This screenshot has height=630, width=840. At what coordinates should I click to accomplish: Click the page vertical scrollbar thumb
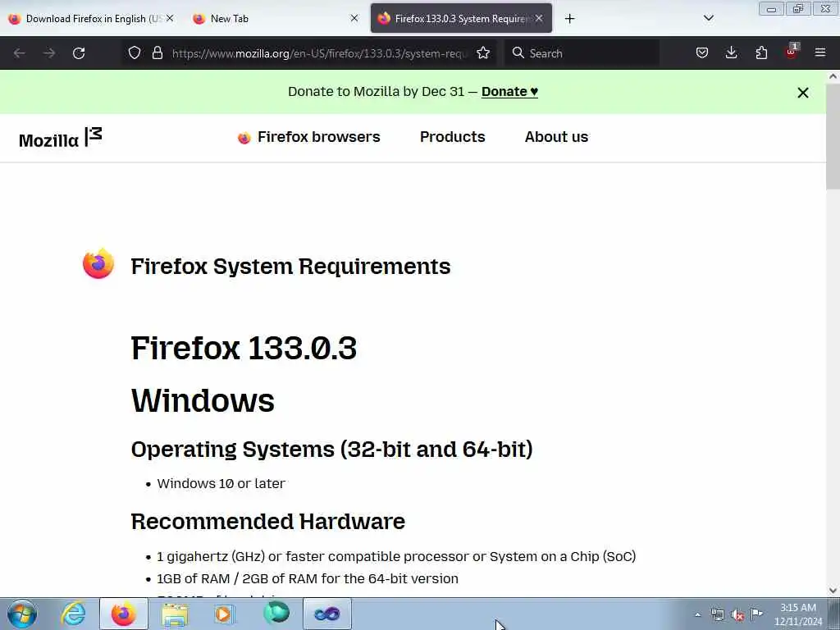click(x=833, y=137)
